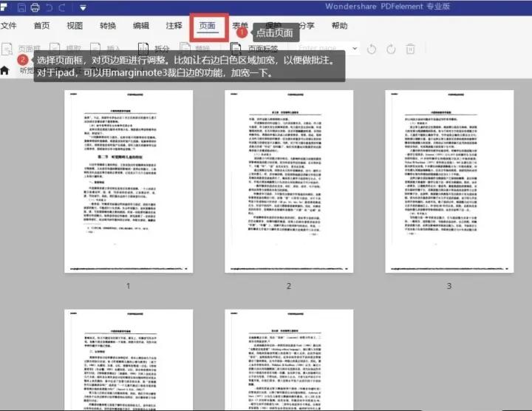532x411 pixels.
Task: Click the 插入 insert page icon
Action: (95, 48)
